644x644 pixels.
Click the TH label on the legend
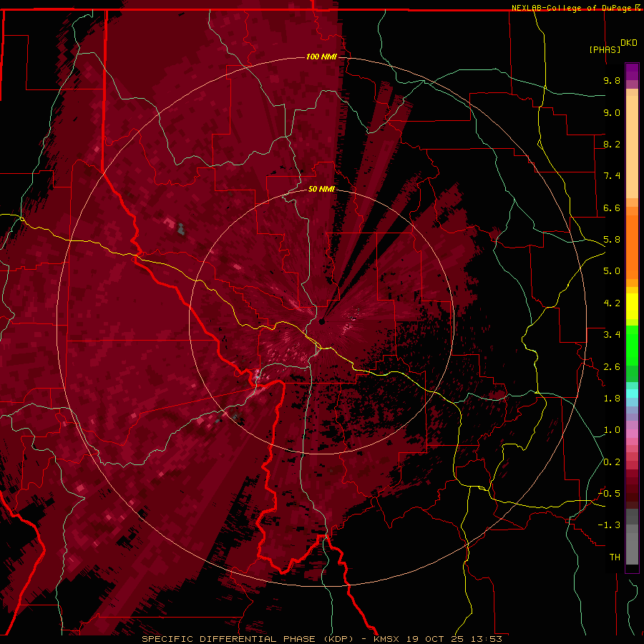(615, 557)
